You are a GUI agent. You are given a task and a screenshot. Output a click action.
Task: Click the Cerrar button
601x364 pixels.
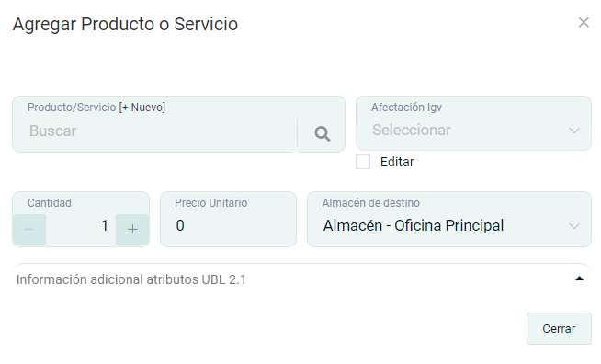pos(559,329)
